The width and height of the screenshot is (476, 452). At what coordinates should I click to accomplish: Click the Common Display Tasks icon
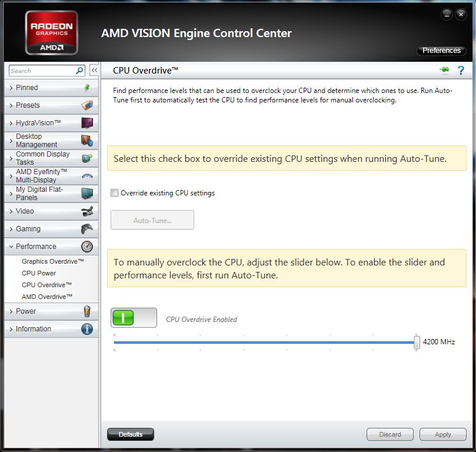pyautogui.click(x=87, y=158)
